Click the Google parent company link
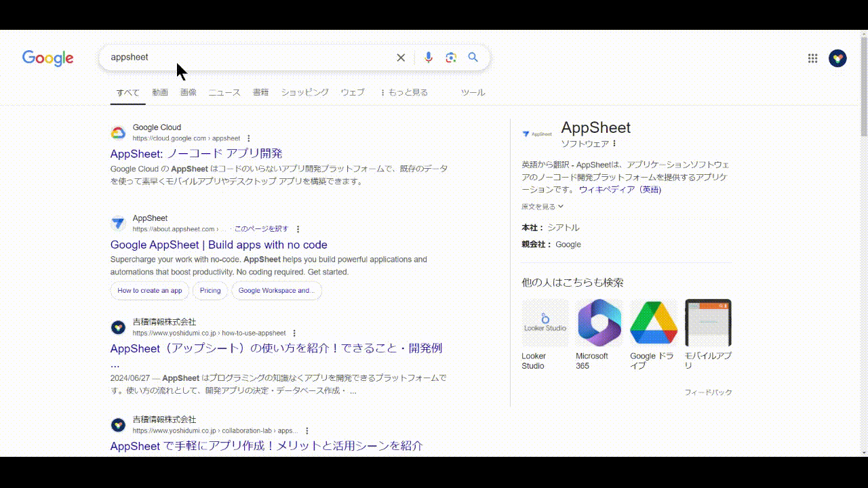The height and width of the screenshot is (488, 868). coord(568,245)
